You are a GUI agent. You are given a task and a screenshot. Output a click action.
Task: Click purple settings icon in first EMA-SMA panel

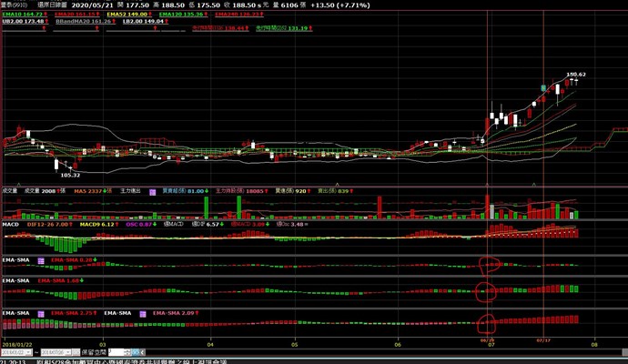pyautogui.click(x=41, y=258)
